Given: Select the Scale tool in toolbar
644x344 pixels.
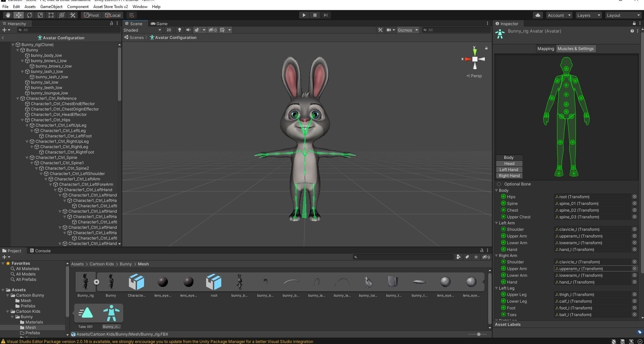Looking at the screenshot, I should point(40,15).
